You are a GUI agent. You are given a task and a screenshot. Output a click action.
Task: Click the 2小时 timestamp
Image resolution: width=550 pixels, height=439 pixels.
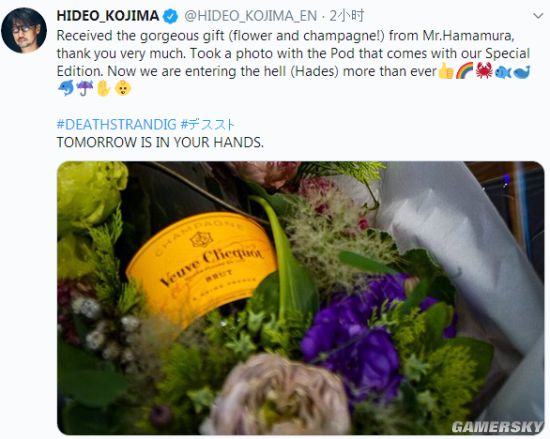(x=347, y=16)
